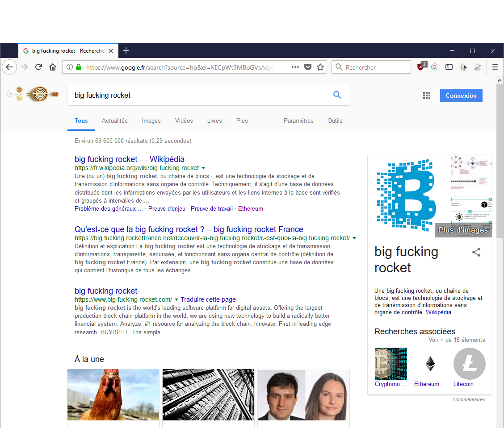Switch to the Actualités search tab
The height and width of the screenshot is (428, 504).
click(x=114, y=121)
